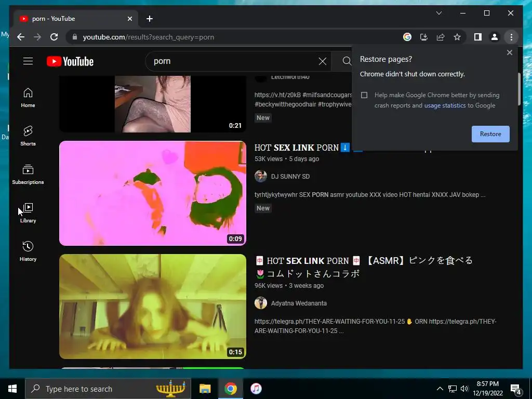Open the volume control in tray
Viewport: 532px width, 399px height.
pyautogui.click(x=464, y=389)
